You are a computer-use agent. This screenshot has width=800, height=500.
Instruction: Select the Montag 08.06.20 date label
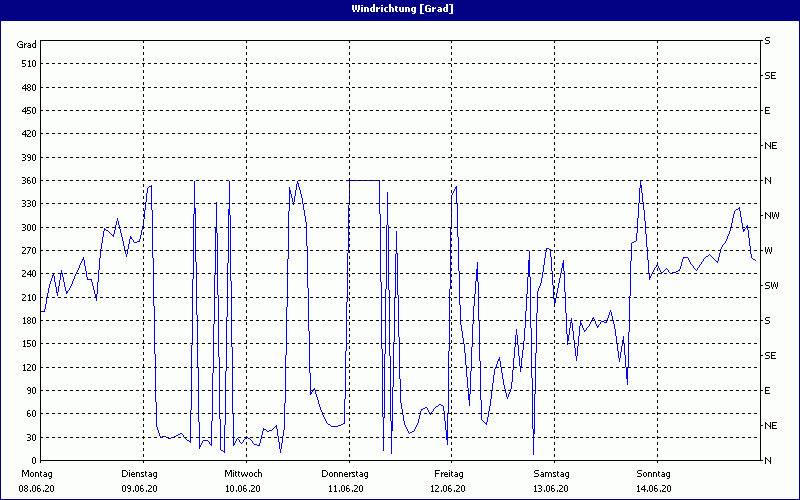[37, 480]
